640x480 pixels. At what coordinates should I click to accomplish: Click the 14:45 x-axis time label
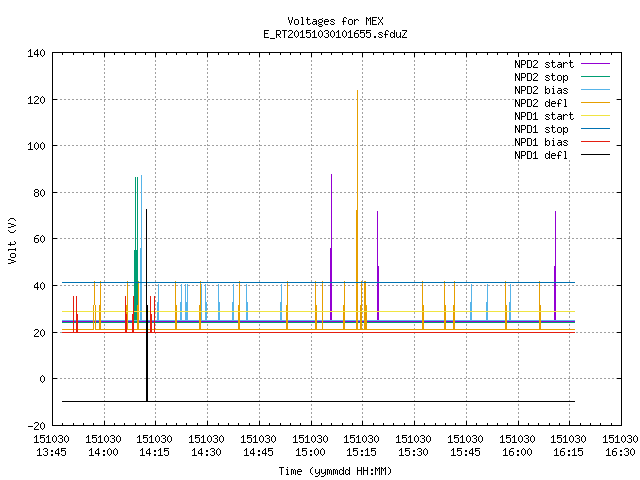[x=258, y=452]
